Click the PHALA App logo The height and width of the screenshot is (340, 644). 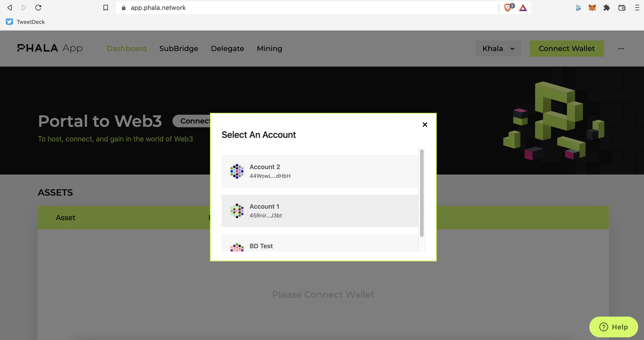[50, 48]
